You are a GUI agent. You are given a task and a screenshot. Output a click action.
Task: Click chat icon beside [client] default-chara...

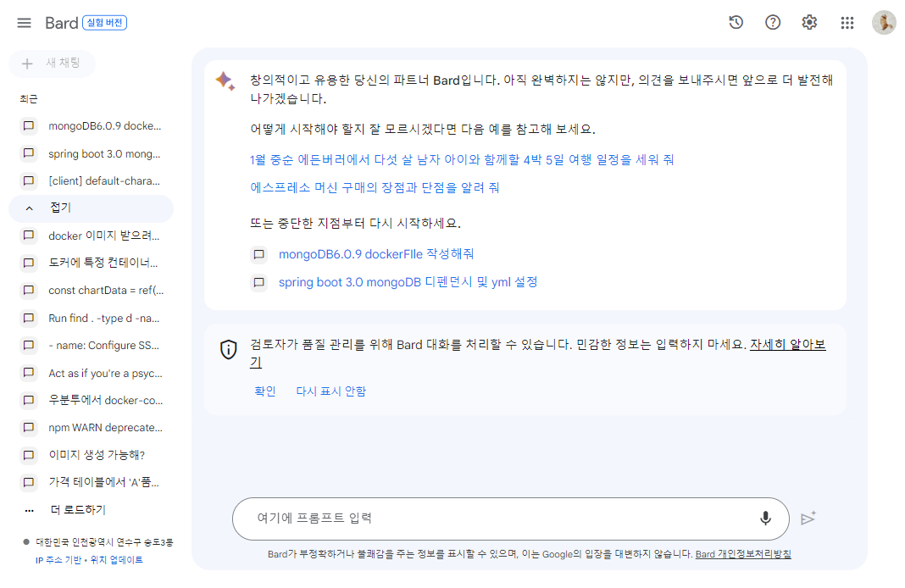click(28, 180)
